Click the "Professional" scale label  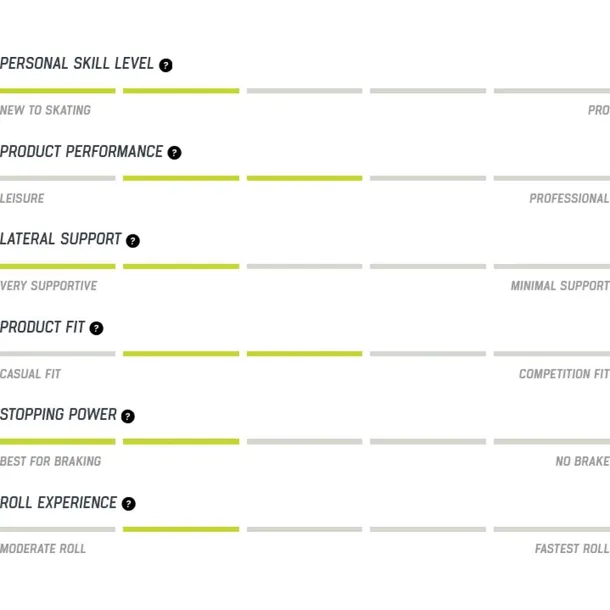pyautogui.click(x=569, y=198)
